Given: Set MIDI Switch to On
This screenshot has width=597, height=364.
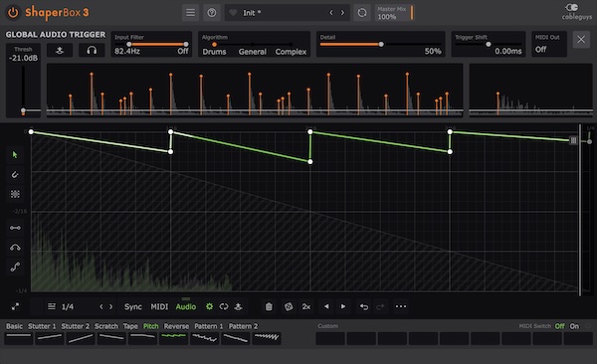Looking at the screenshot, I should point(574,326).
